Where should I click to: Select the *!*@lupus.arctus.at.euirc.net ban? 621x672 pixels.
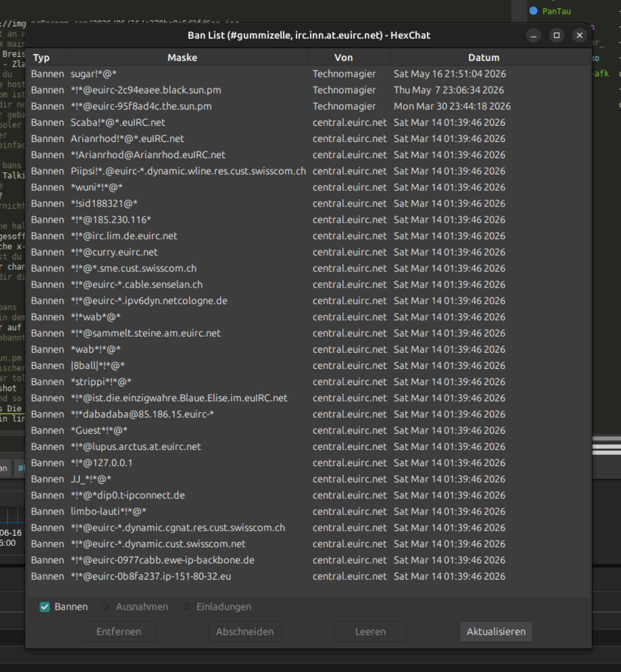[136, 446]
